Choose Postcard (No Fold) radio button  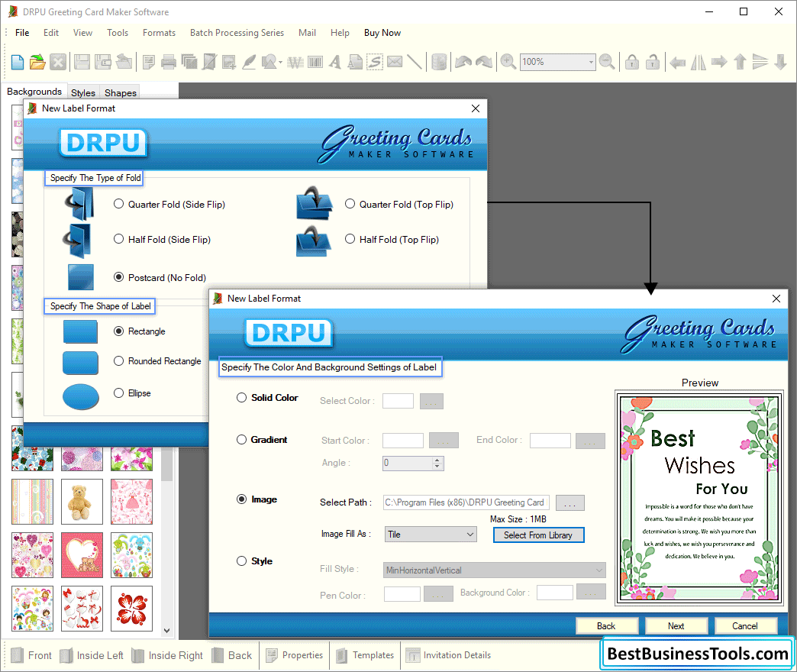[x=118, y=277]
